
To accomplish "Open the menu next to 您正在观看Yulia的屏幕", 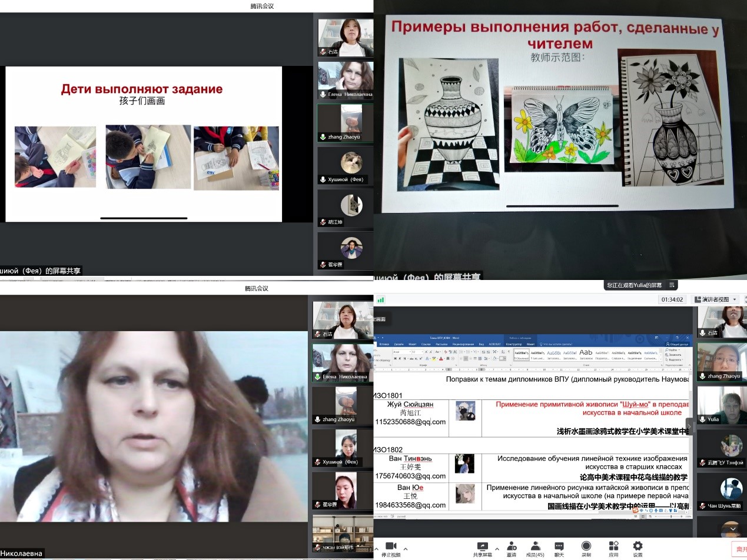I will (x=672, y=285).
